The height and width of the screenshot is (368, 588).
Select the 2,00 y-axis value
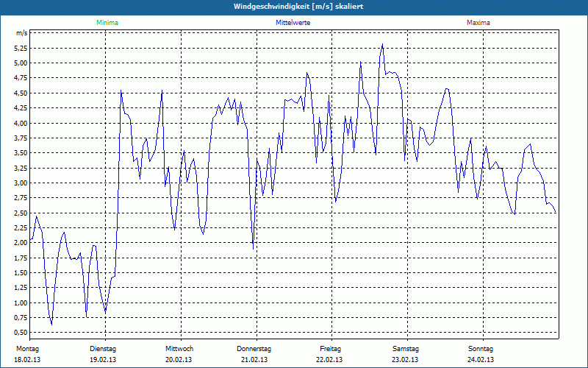[21, 243]
